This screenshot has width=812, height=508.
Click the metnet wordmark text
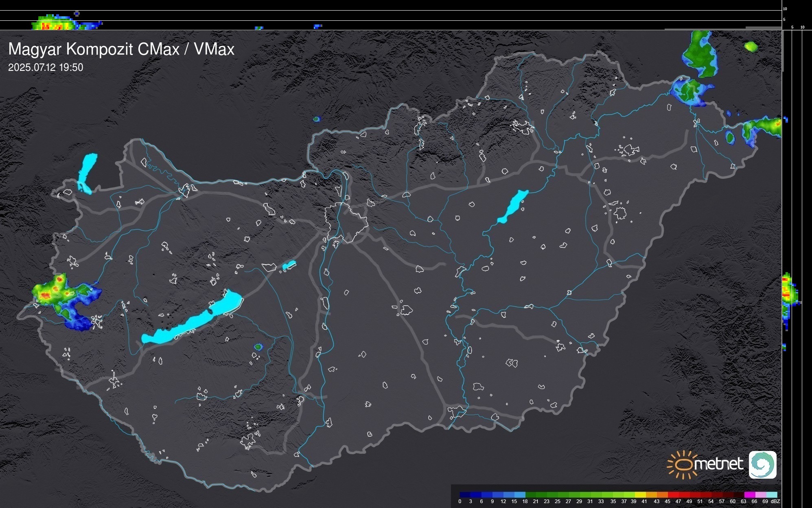(x=718, y=464)
